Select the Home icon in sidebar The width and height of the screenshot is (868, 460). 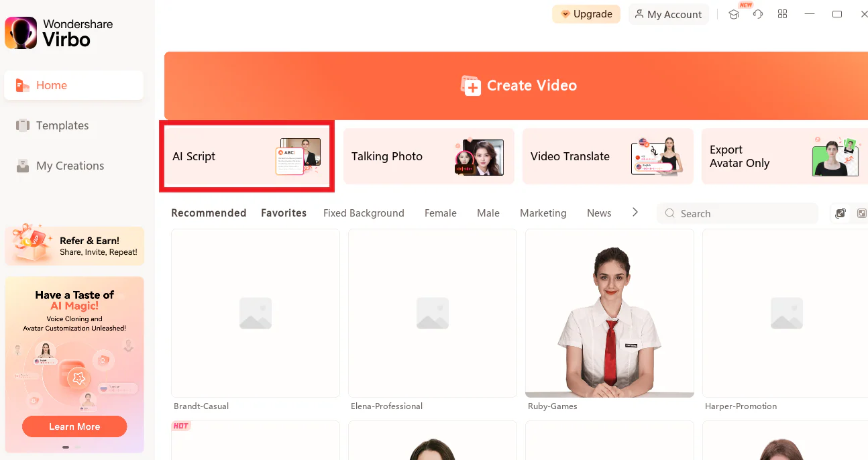[x=23, y=85]
